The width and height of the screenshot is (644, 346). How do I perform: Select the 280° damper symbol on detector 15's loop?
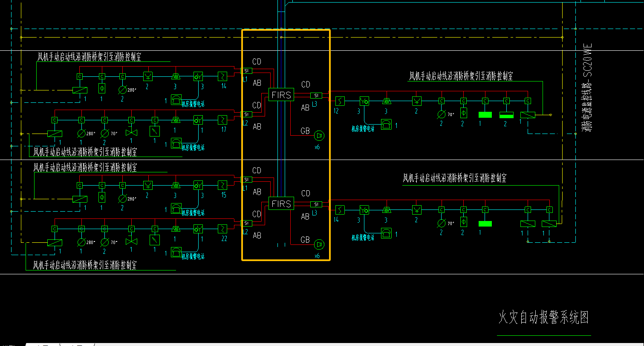(x=122, y=198)
